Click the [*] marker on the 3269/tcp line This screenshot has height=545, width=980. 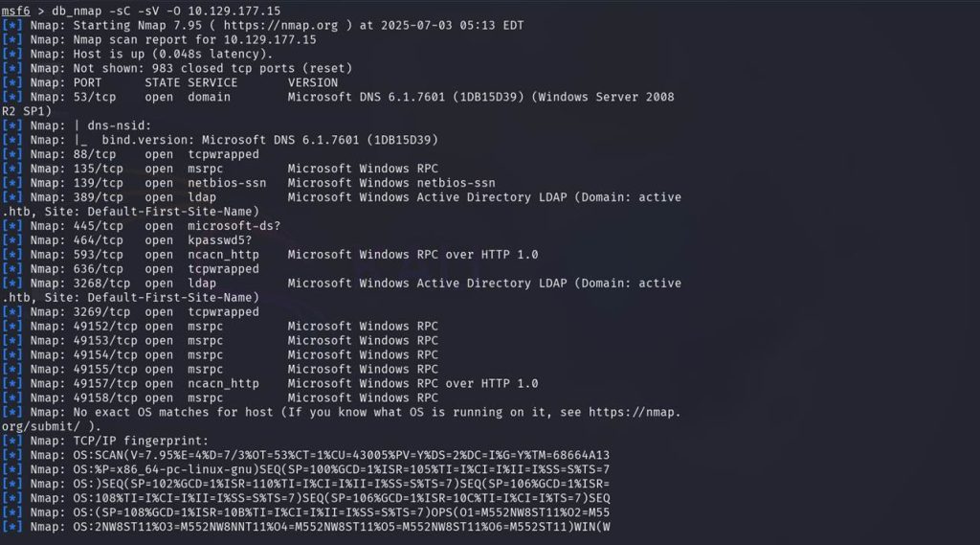click(x=11, y=312)
